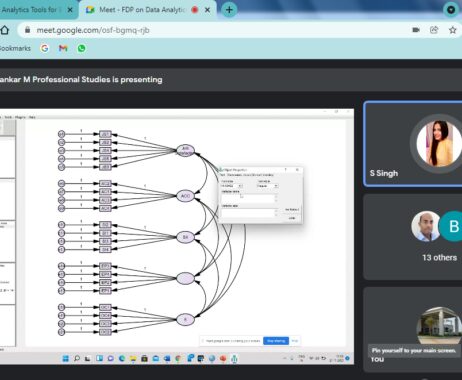Switch to Parameters tab in Object Properties
The height and width of the screenshot is (380, 462).
click(234, 175)
